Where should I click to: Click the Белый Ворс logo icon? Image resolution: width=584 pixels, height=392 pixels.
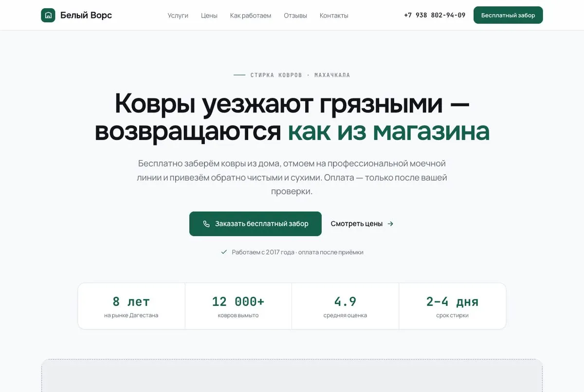click(48, 15)
